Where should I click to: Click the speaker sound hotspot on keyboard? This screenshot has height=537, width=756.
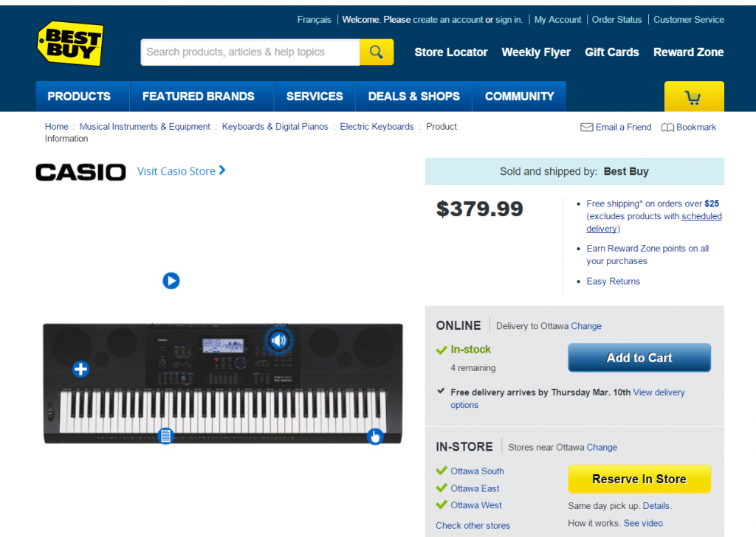coord(278,341)
